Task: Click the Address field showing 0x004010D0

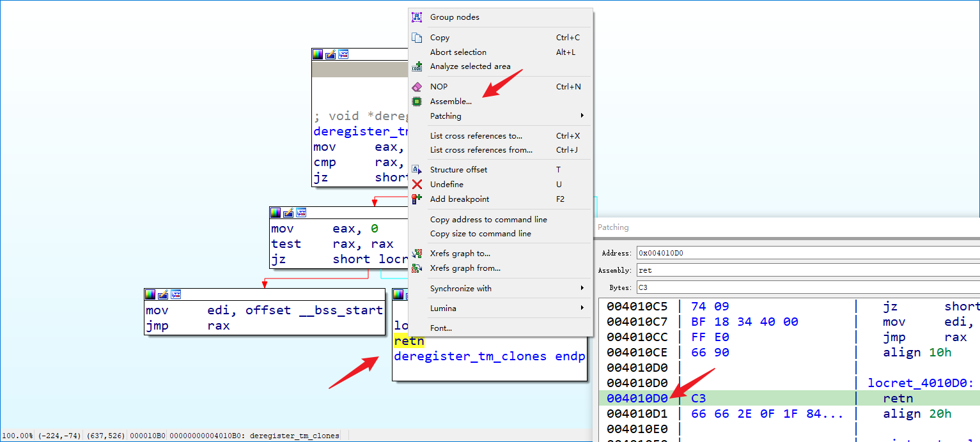Action: click(x=805, y=253)
